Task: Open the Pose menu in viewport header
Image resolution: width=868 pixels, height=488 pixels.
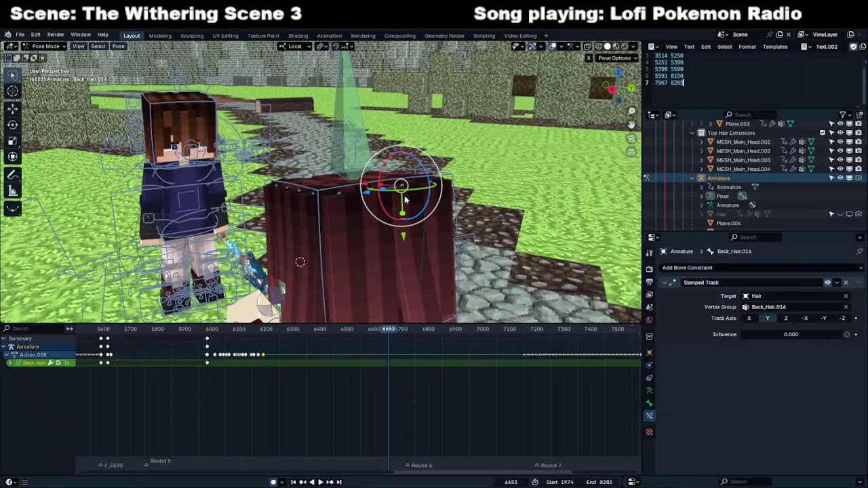Action: (x=118, y=46)
